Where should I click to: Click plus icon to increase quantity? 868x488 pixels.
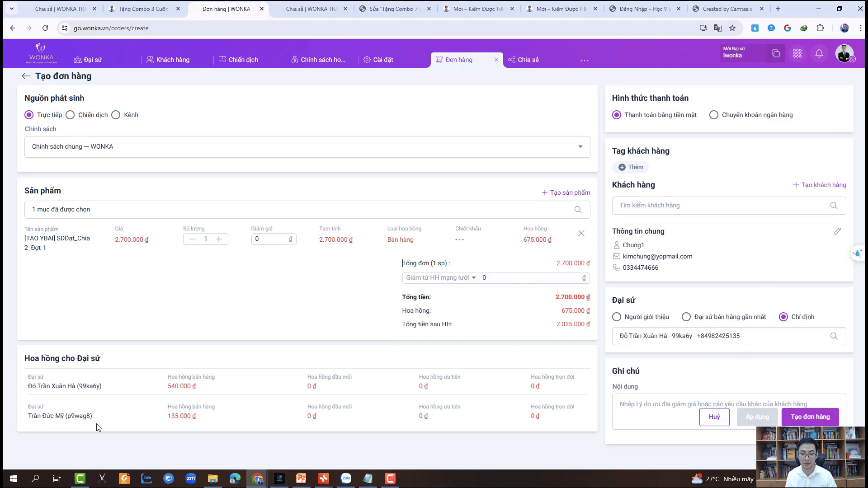point(219,239)
